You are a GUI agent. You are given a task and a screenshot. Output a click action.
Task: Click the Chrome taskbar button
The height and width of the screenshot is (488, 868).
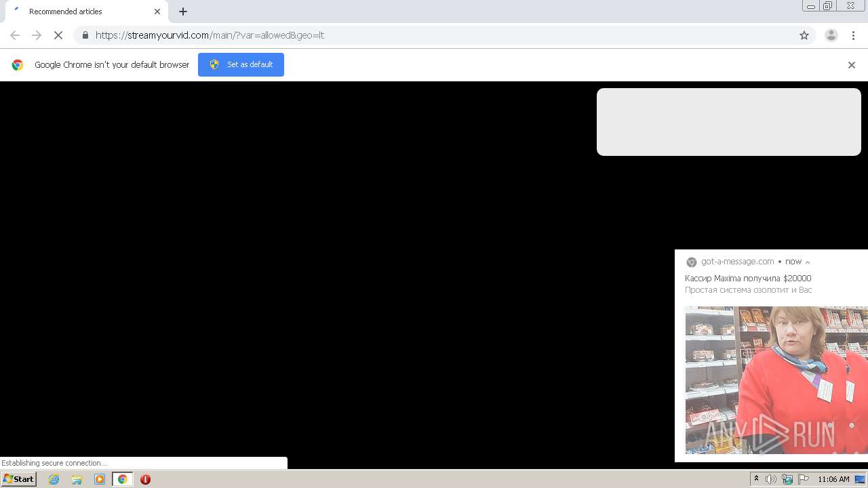[122, 479]
